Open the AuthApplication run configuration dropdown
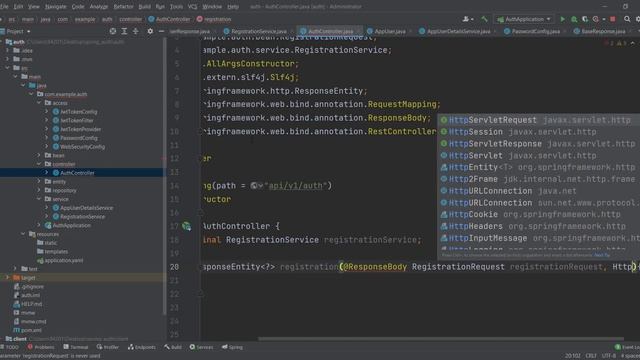 [524, 19]
